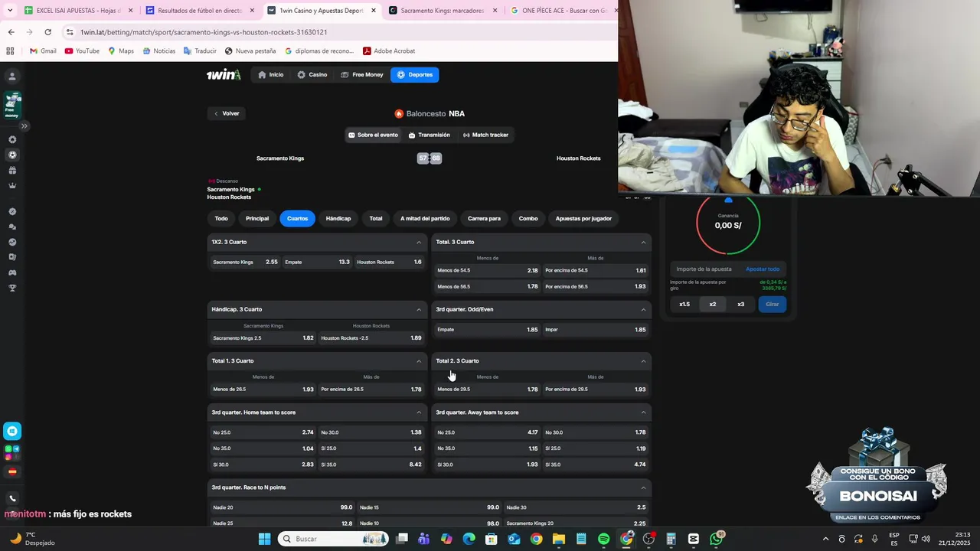Select A mitad del partido filter
This screenshot has width=980, height=551.
coord(425,219)
